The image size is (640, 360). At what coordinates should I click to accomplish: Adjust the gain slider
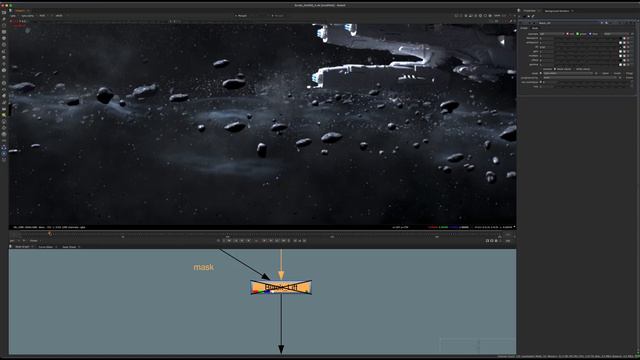click(586, 51)
